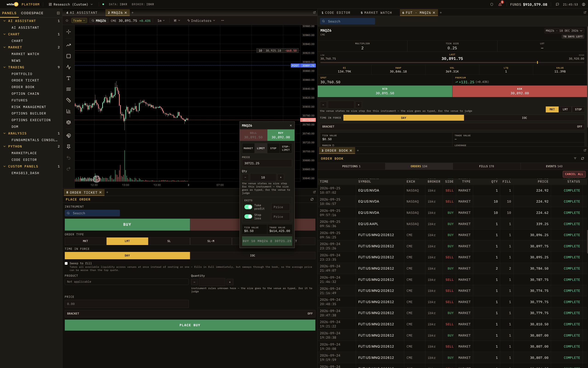Open the user account icon
This screenshot has height=368, width=588.
point(583,4)
